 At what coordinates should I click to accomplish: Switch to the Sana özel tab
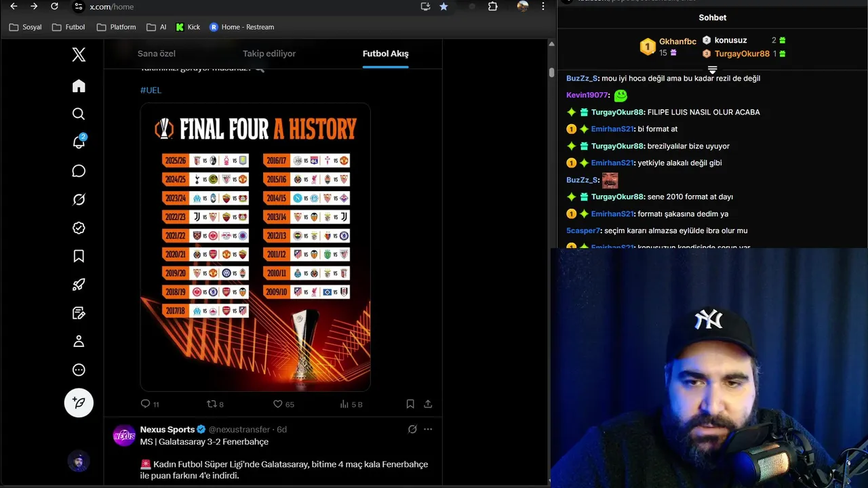click(157, 54)
